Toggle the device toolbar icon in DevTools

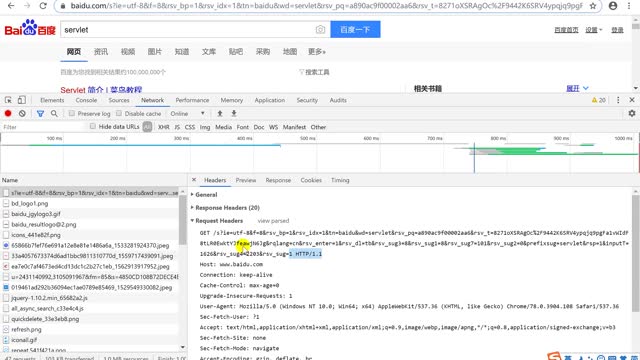point(22,100)
